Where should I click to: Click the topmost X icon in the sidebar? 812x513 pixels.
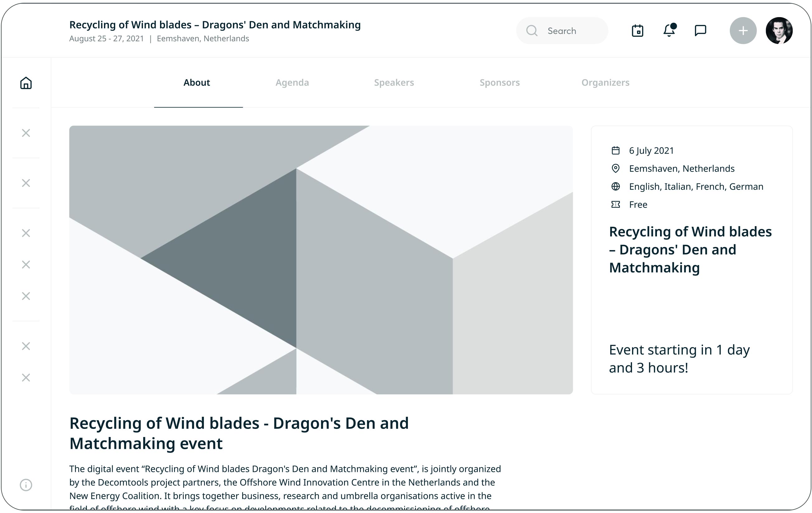(x=26, y=133)
